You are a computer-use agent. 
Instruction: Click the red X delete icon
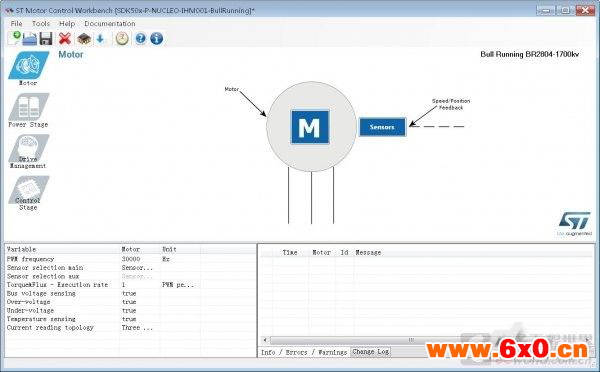(65, 39)
